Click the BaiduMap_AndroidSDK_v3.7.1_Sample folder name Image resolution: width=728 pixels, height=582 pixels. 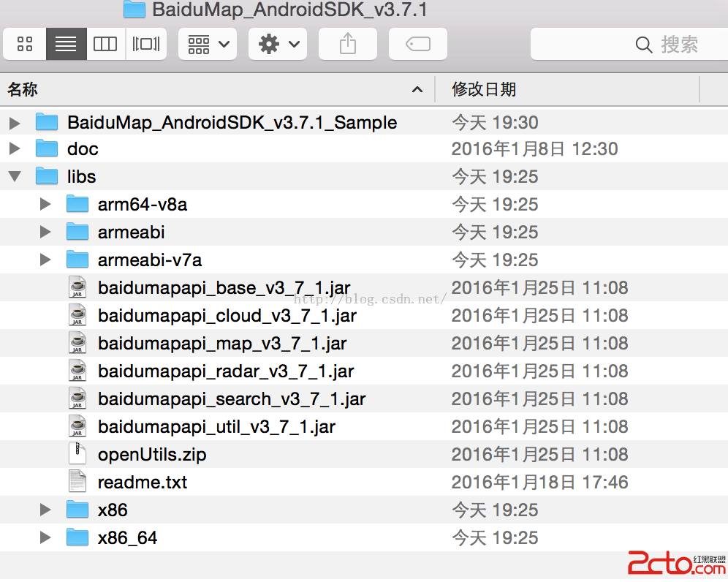[232, 123]
